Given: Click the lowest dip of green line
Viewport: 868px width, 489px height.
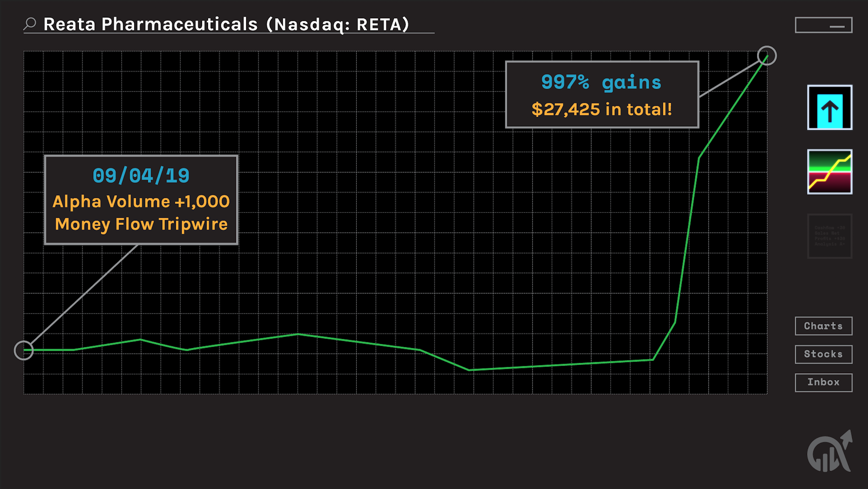Looking at the screenshot, I should tap(469, 370).
